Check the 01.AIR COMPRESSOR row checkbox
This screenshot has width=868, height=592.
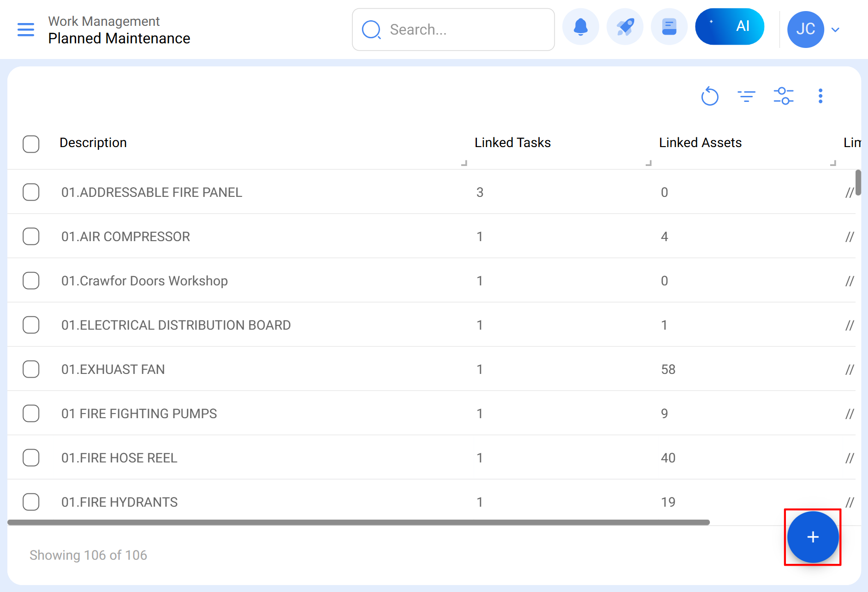pyautogui.click(x=31, y=237)
